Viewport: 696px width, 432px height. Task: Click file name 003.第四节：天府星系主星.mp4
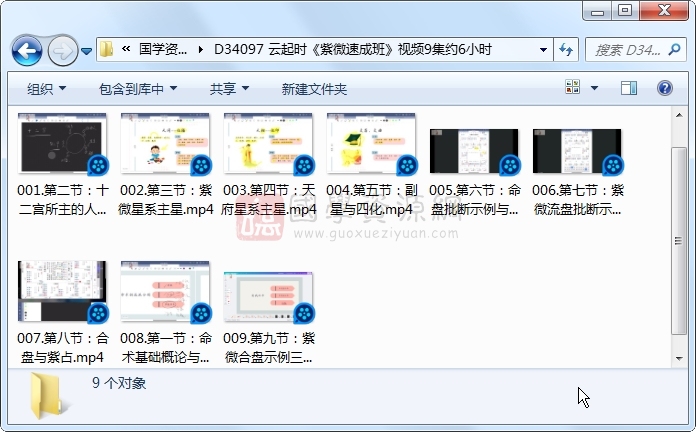pyautogui.click(x=269, y=200)
